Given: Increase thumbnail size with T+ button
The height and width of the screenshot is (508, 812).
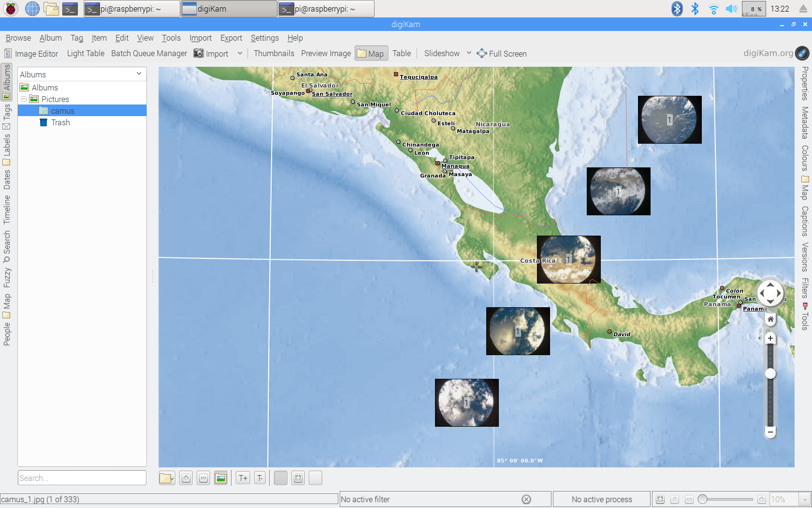Looking at the screenshot, I should pos(243,478).
